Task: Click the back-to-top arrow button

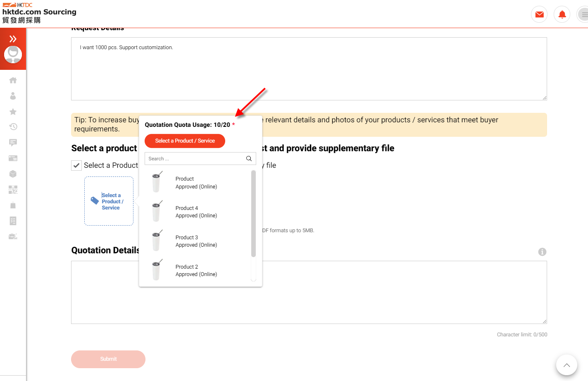Action: pos(567,365)
